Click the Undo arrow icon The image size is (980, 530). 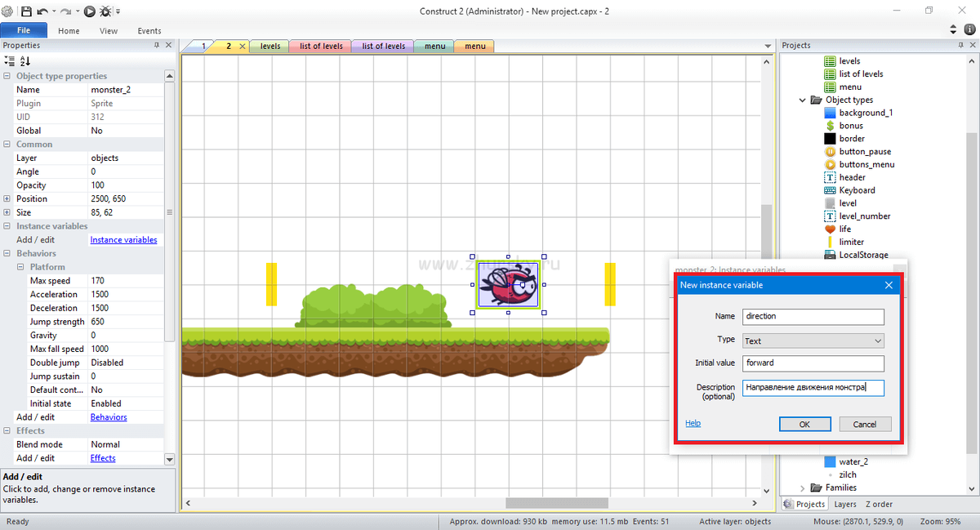42,11
